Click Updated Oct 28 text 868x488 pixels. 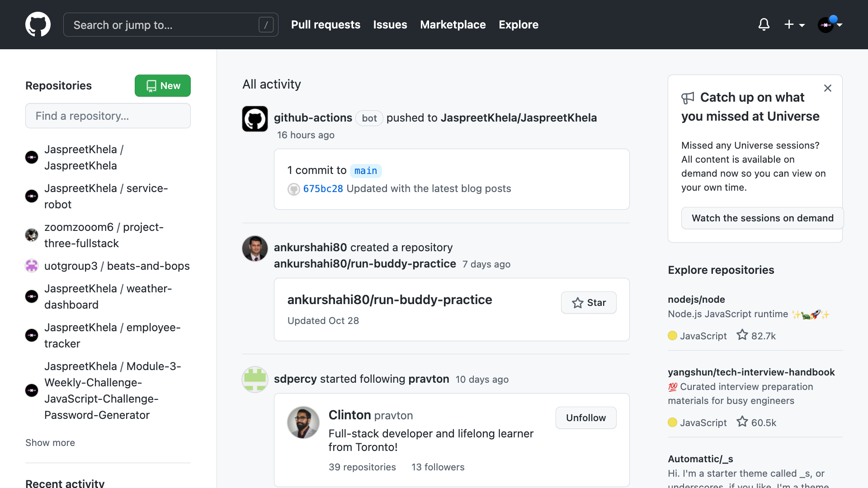point(323,321)
